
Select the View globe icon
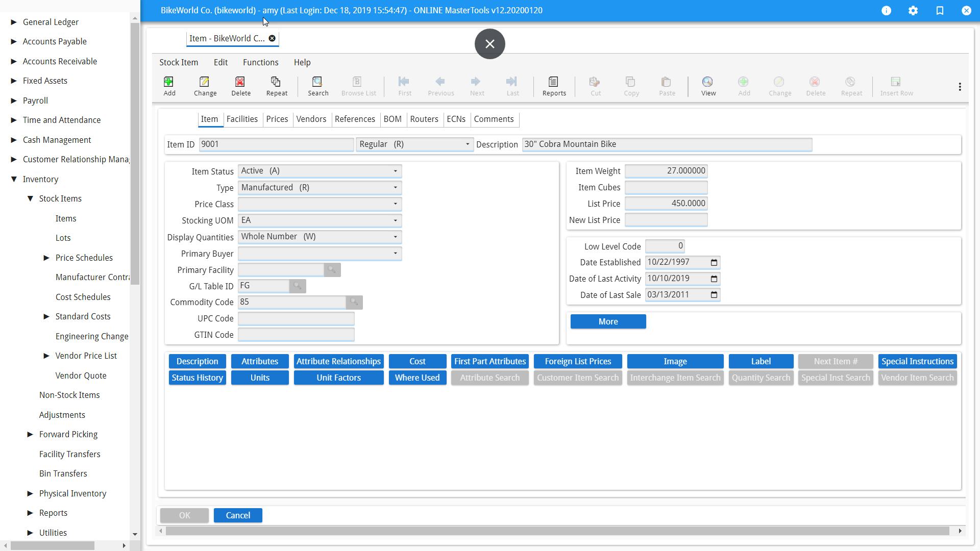tap(708, 86)
